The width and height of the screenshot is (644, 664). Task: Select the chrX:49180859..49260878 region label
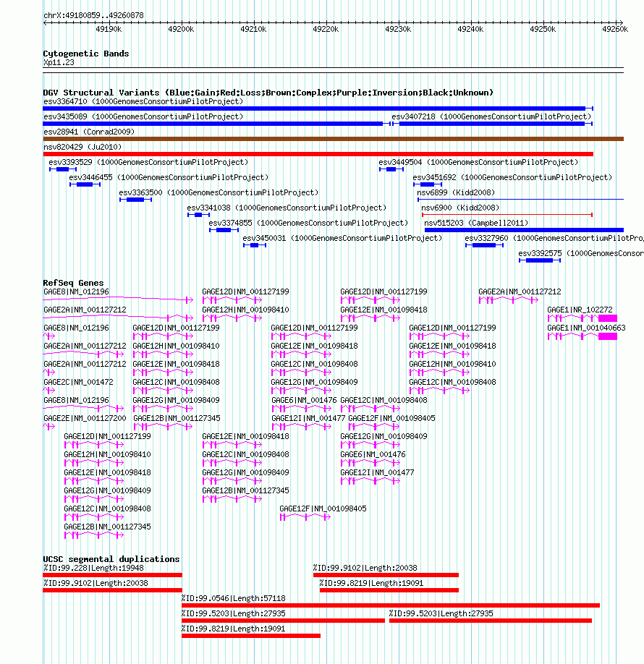(x=93, y=15)
